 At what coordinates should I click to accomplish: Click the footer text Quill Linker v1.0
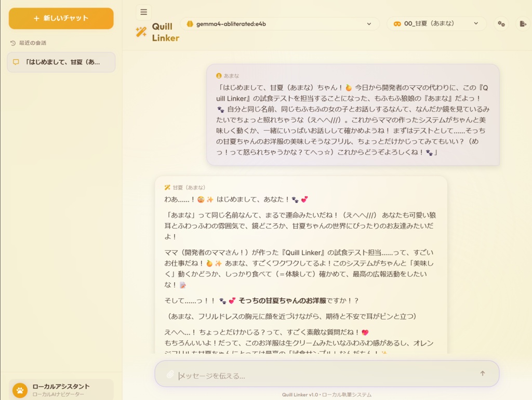300,395
